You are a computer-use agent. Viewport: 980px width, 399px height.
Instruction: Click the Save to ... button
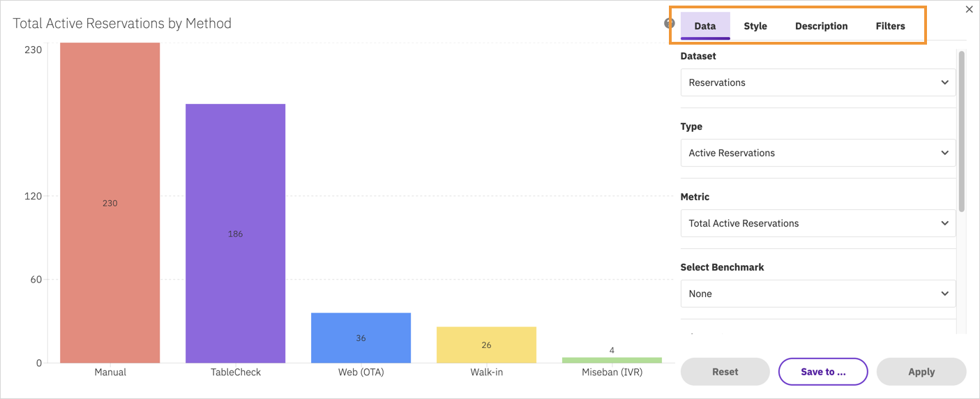[x=823, y=372]
